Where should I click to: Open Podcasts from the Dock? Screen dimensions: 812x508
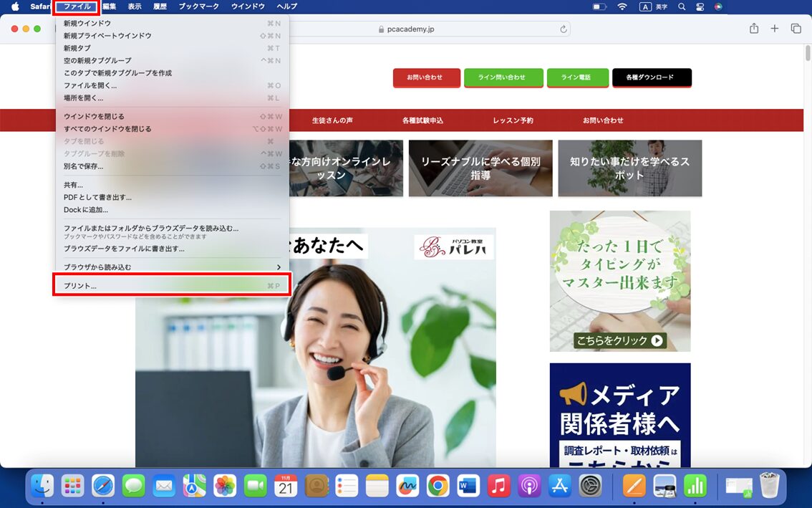[528, 485]
